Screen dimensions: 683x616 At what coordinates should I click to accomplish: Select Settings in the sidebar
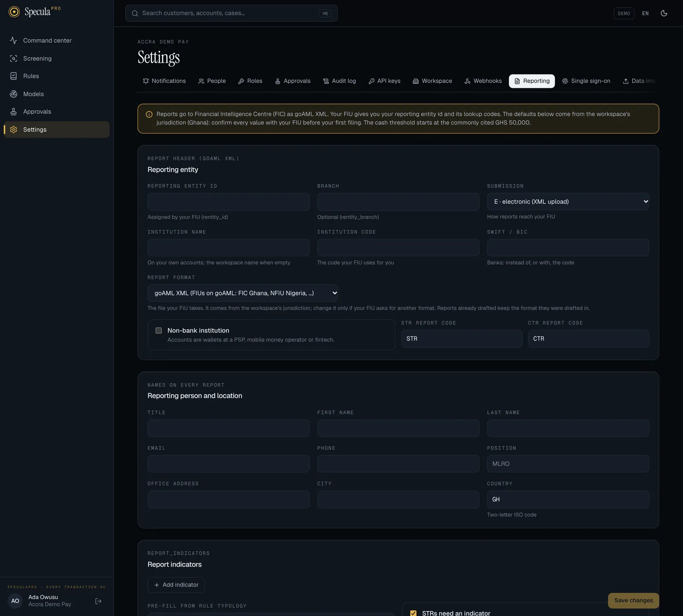point(56,130)
